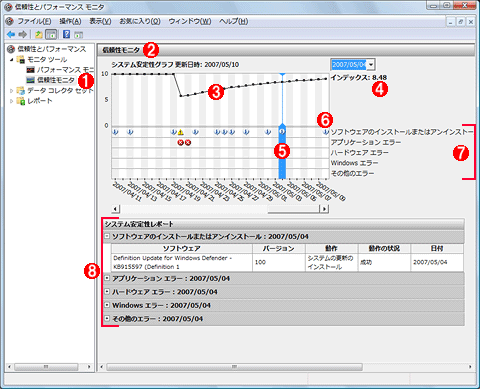This screenshot has height=389, width=480.
Task: Click the yellow warning icon in the chart
Action: 181,132
